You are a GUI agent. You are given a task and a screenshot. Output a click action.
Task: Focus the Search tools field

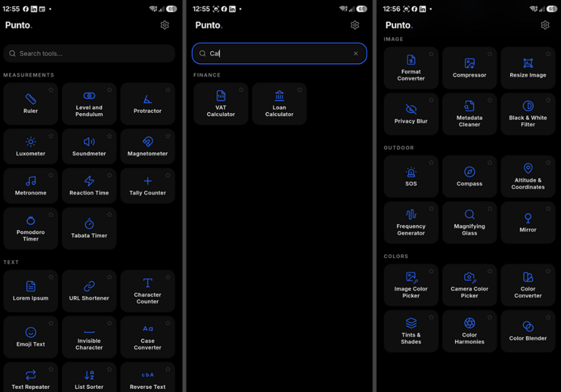tap(89, 53)
